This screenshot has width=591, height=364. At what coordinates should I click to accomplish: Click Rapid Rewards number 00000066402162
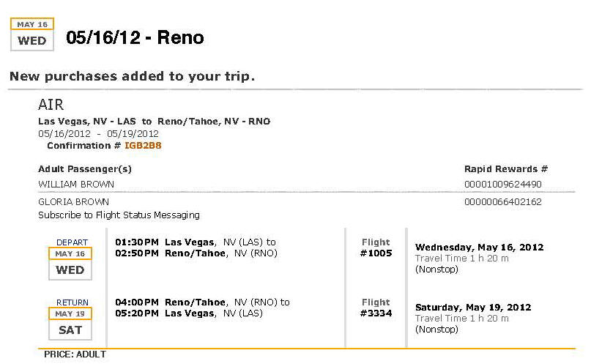(503, 201)
